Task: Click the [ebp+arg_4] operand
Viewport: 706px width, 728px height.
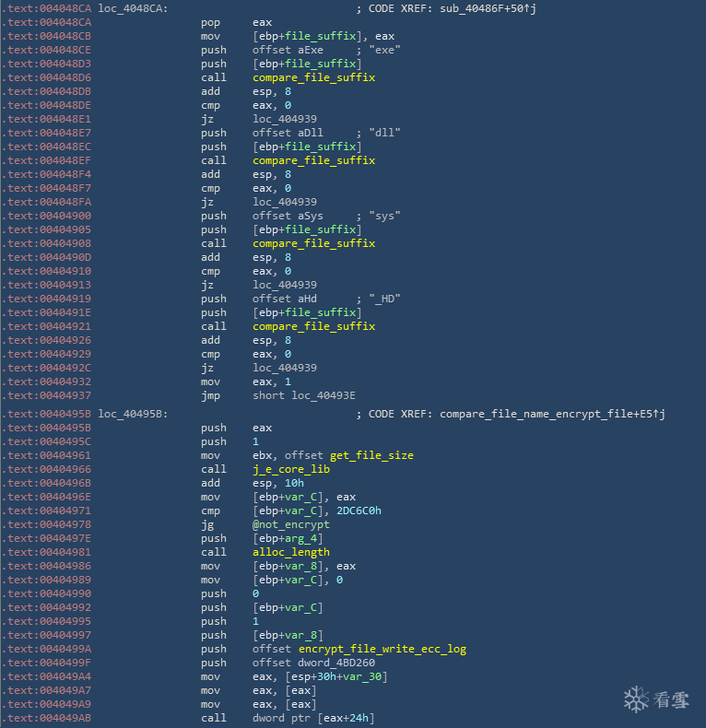Action: [288, 538]
